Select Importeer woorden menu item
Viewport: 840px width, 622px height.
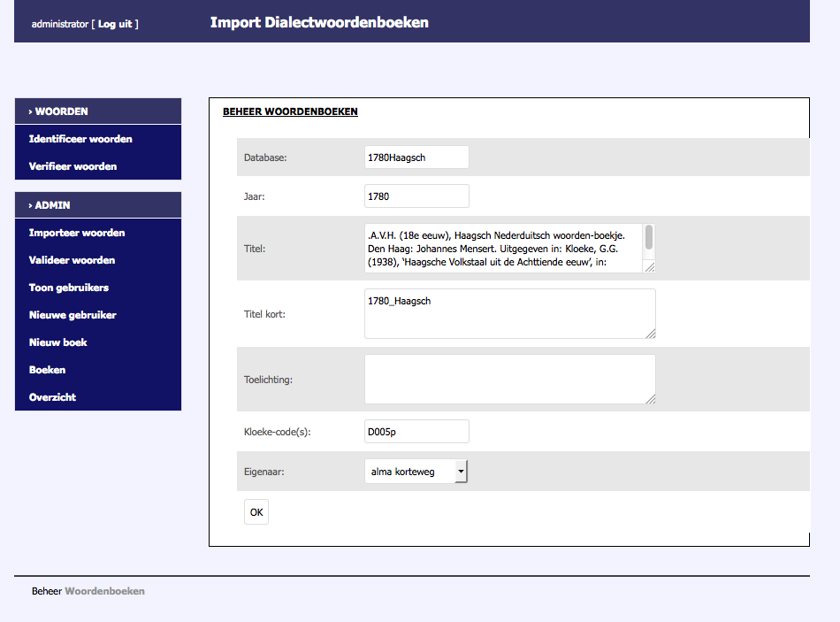(77, 233)
